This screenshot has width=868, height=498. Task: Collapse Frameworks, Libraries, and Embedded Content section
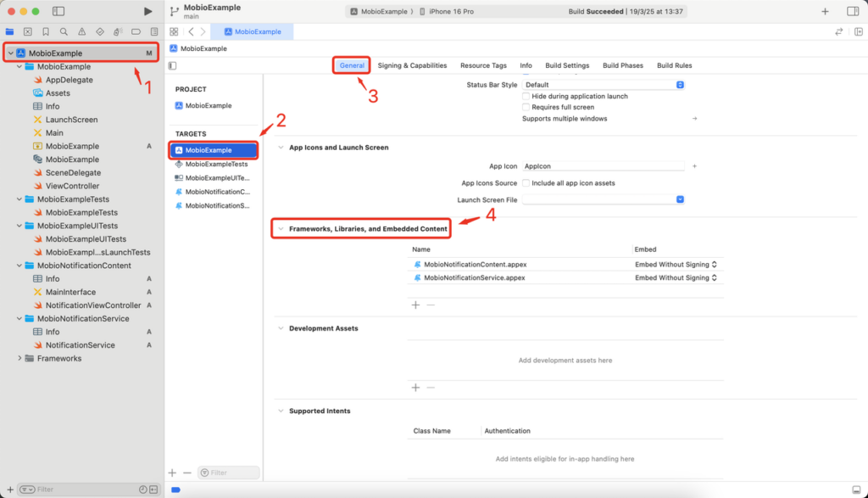[281, 229]
